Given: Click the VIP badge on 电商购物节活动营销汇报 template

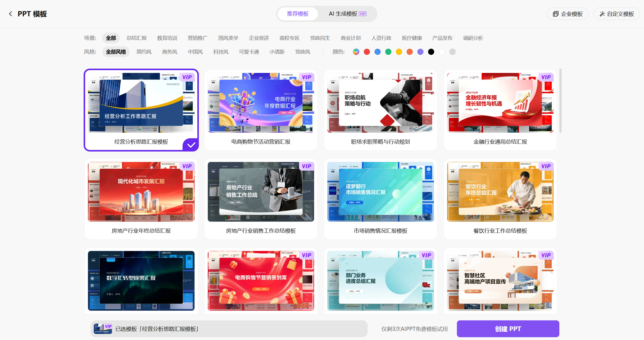Looking at the screenshot, I should (x=306, y=77).
